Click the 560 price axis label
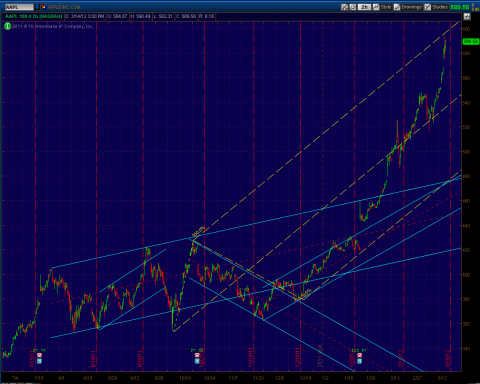Viewport: 480px width, 384px height. (x=467, y=78)
